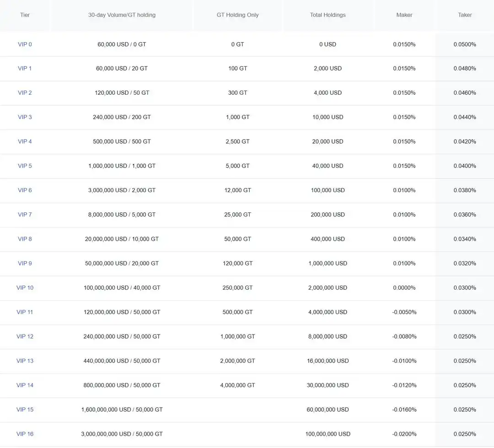
Task: Click the VIP 12 tier link
Action: pyautogui.click(x=25, y=336)
